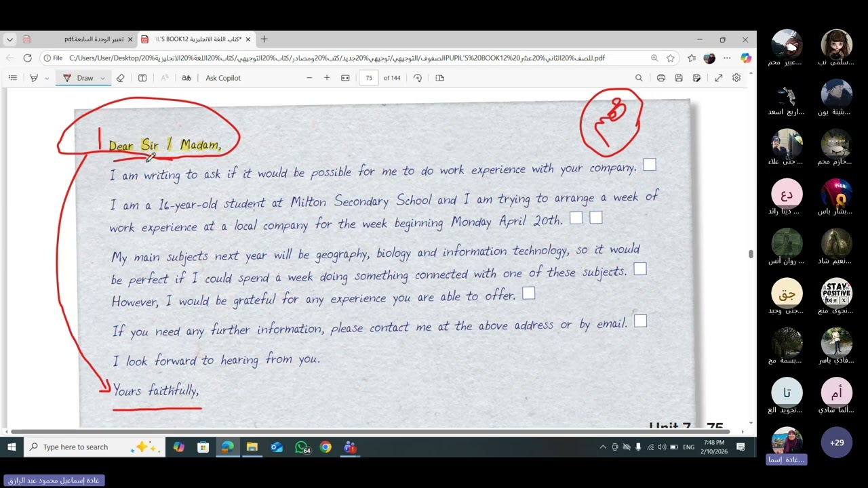Open WhatsApp from the taskbar
This screenshot has width=868, height=488.
point(302,447)
